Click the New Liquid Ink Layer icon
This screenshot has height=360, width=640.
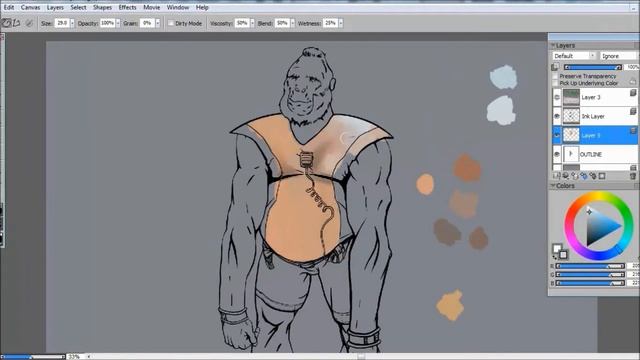coord(593,176)
